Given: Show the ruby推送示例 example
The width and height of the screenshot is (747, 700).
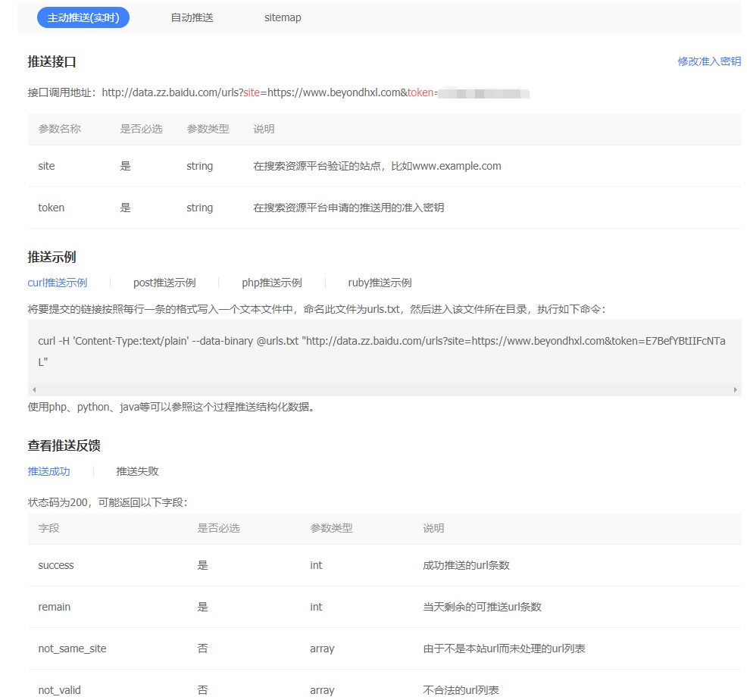Looking at the screenshot, I should 380,283.
